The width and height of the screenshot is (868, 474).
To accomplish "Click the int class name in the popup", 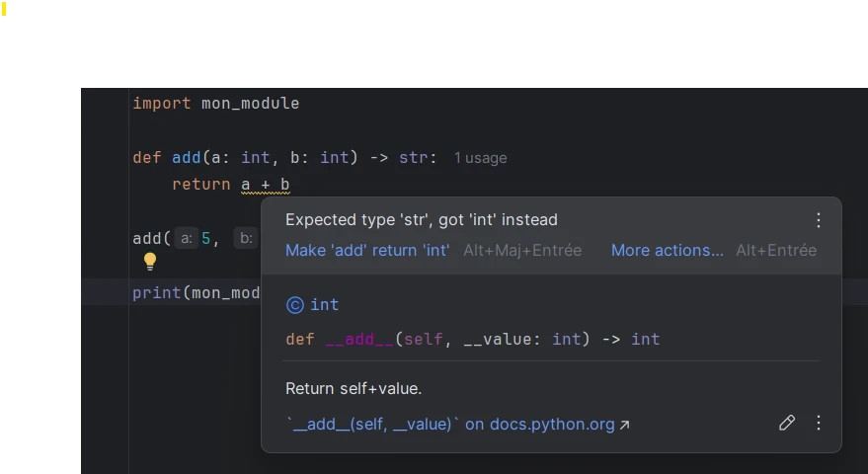I will pos(325,305).
